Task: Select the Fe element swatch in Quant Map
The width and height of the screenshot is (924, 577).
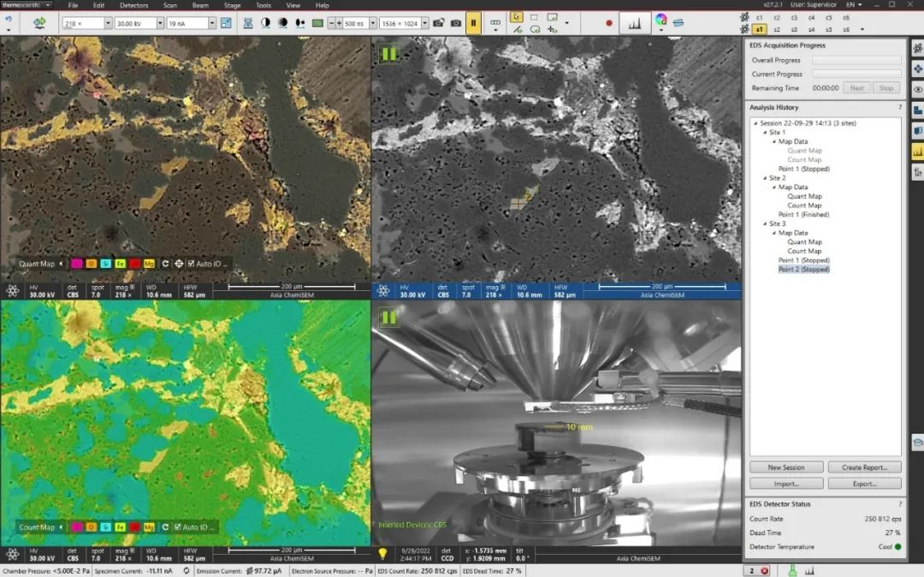Action: pyautogui.click(x=120, y=264)
